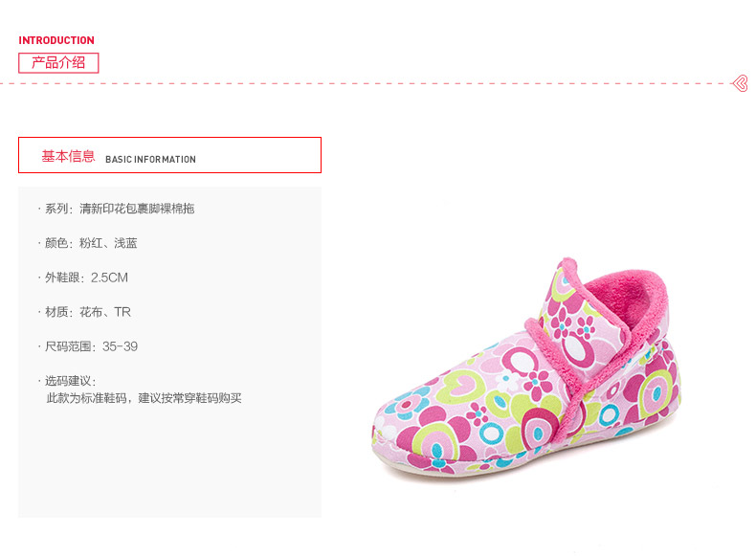
Task: Click the 2.5CM heel height value
Action: click(109, 278)
